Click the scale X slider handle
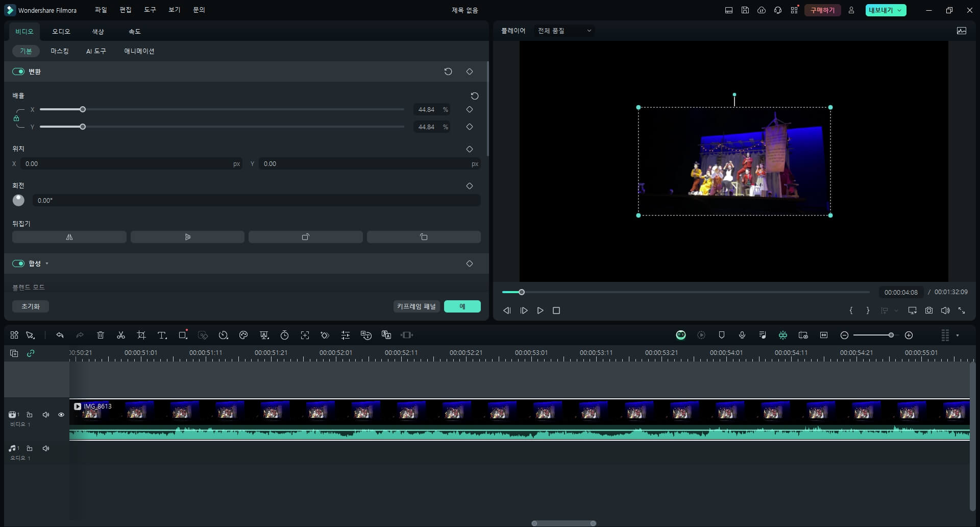Viewport: 980px width, 527px height. coord(83,109)
